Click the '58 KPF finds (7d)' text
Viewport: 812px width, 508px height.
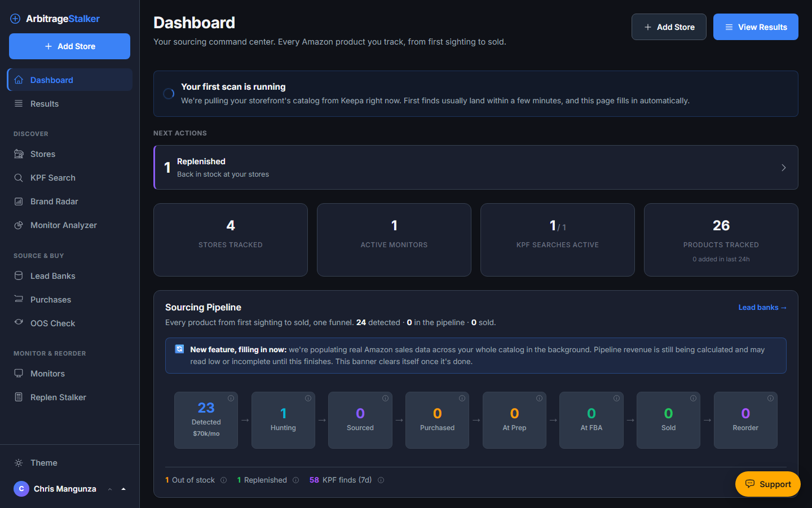pyautogui.click(x=341, y=480)
